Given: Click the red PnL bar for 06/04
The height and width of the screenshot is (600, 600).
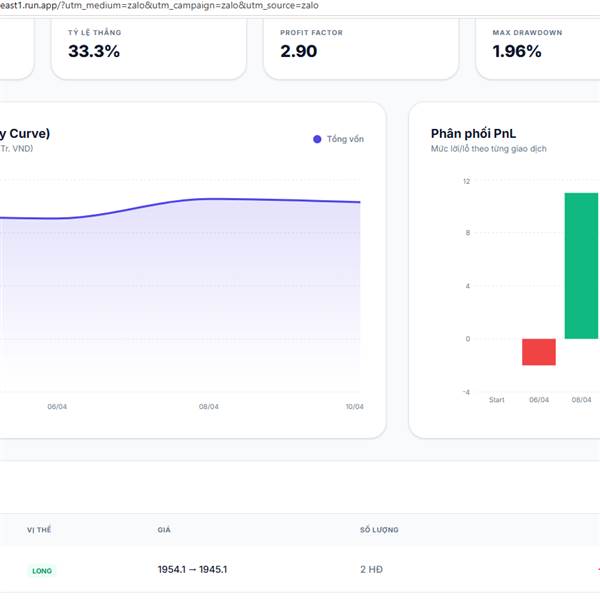Looking at the screenshot, I should click(539, 352).
